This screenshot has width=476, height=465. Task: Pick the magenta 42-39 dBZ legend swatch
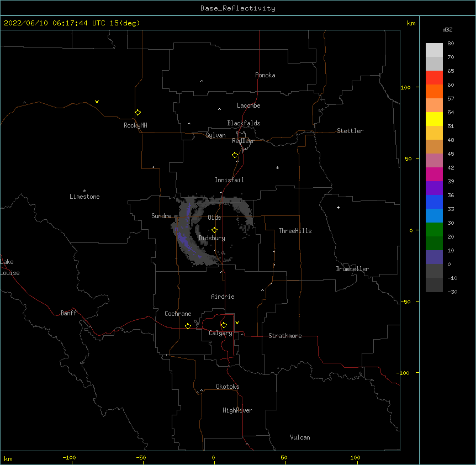coord(434,174)
